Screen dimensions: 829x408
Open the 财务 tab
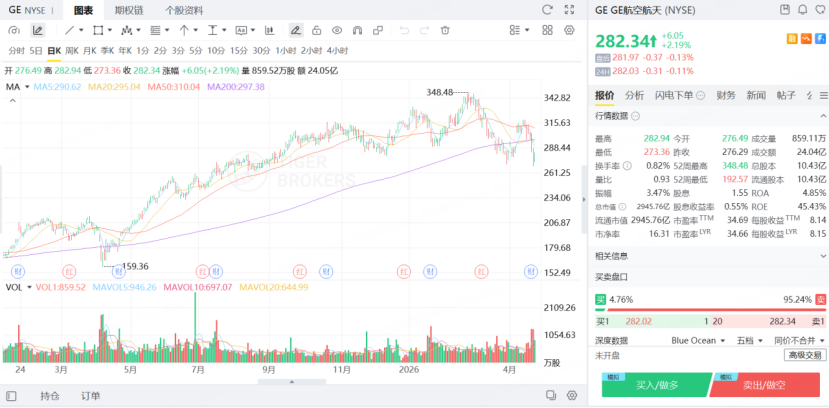[725, 95]
